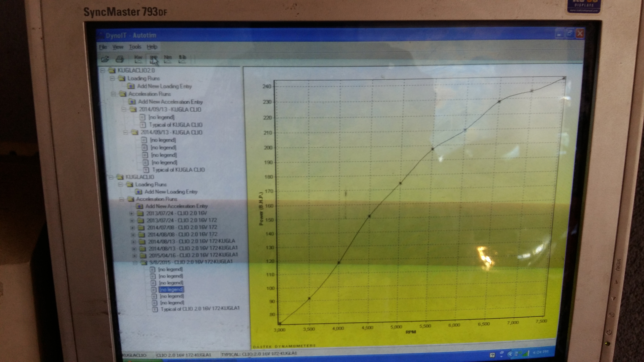Click the Add New Acceleration Entry icon under KUGLACLIO
The width and height of the screenshot is (644, 362).
(x=139, y=206)
